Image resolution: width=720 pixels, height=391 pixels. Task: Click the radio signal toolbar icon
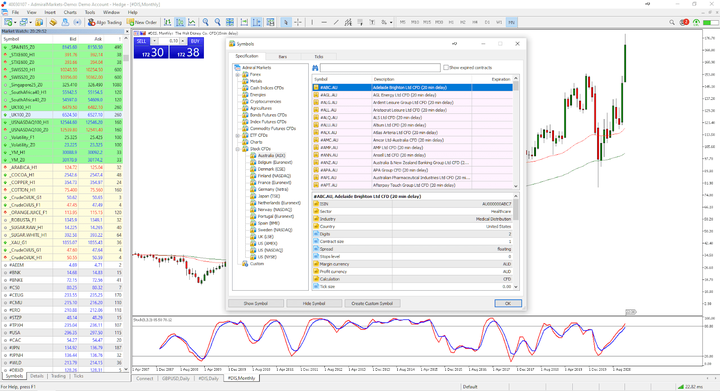77,22
